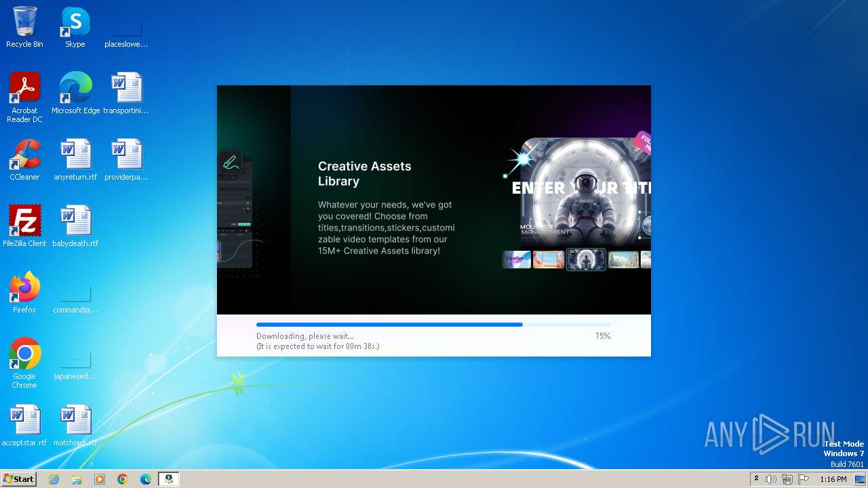Viewport: 868px width, 488px height.
Task: Launch Google Chrome desktop shortcut
Action: pos(24,363)
